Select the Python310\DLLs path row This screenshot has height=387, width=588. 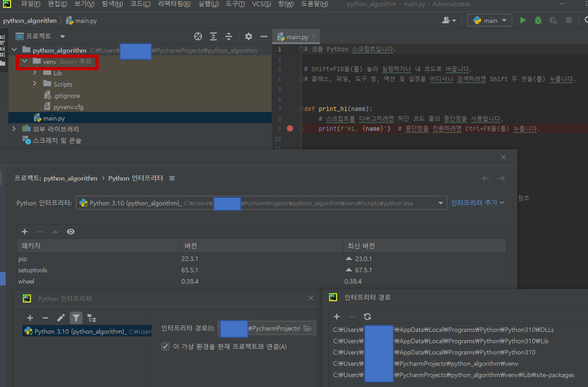[x=458, y=330]
